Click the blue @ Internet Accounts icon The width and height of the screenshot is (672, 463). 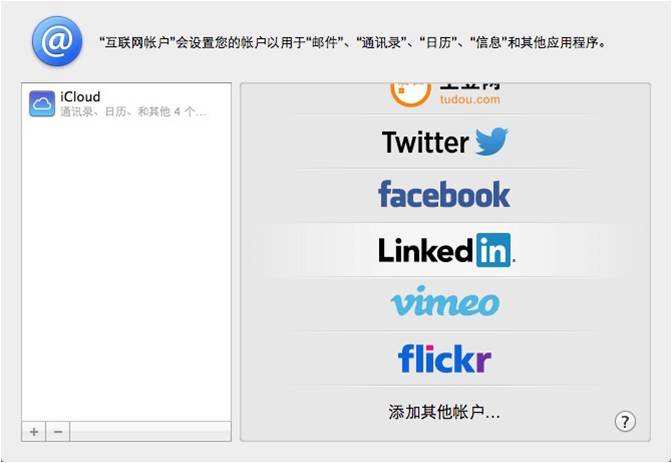pos(57,41)
